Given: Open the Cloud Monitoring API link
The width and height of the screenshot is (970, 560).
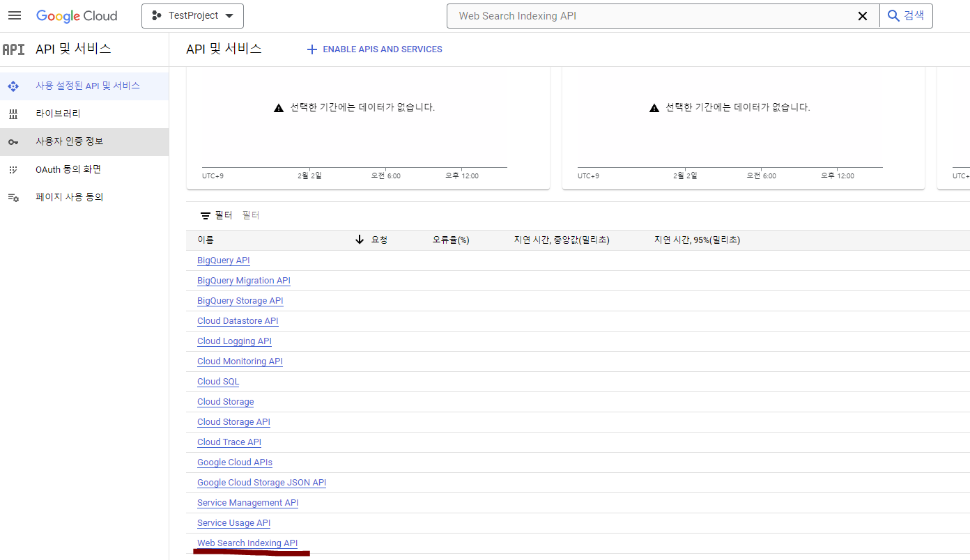Looking at the screenshot, I should (x=240, y=361).
